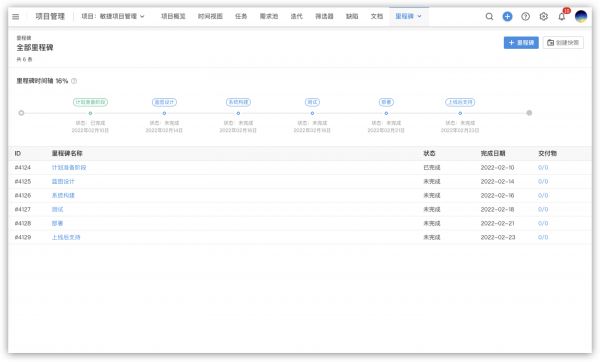Open the hamburger main menu
The width and height of the screenshot is (600, 362).
(16, 16)
